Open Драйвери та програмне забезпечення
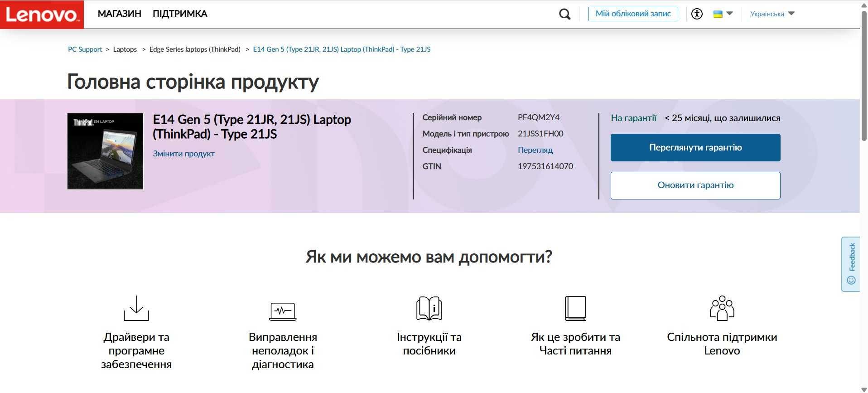Screen dimensions: 868x393 coord(136,351)
